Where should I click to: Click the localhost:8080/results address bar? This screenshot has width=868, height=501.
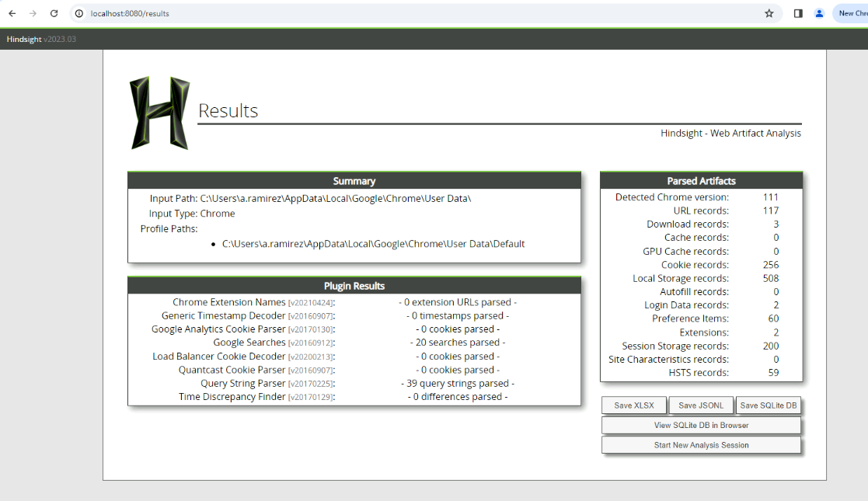(x=389, y=13)
